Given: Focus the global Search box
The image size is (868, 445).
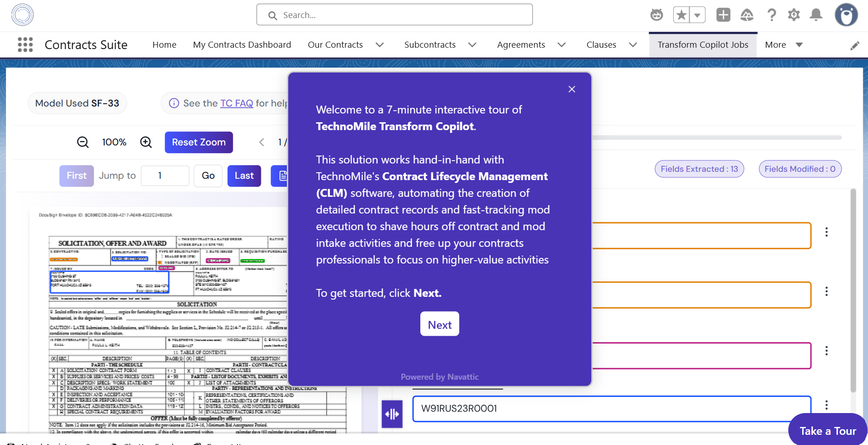Looking at the screenshot, I should (x=394, y=15).
